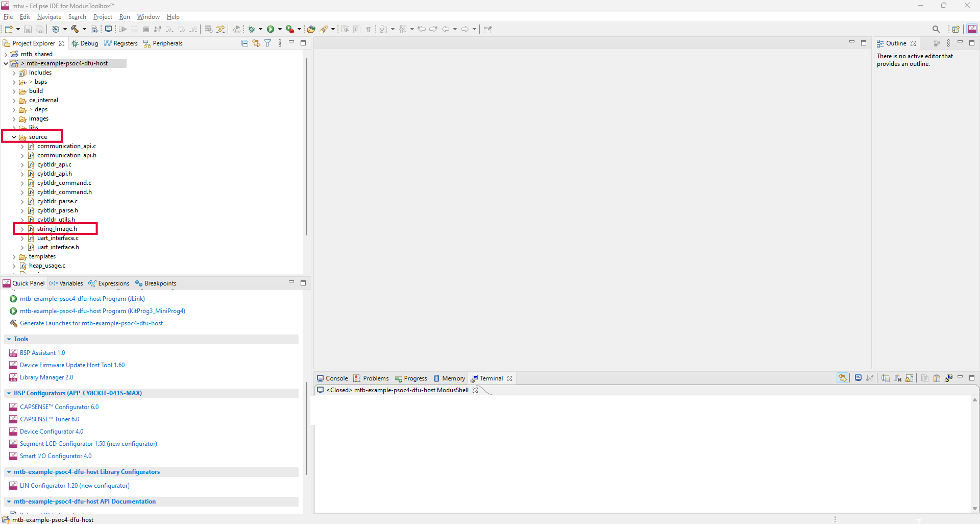This screenshot has height=524, width=980.
Task: Expand the Includes node
Action: coord(14,73)
